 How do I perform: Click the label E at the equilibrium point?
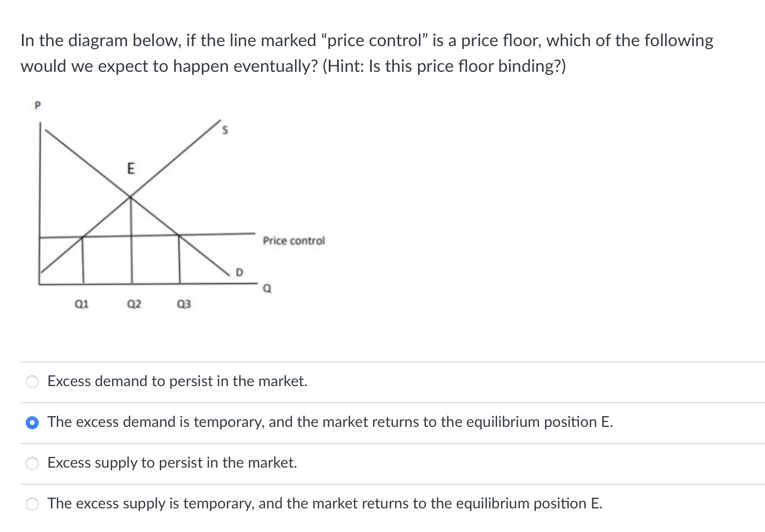coord(130,169)
